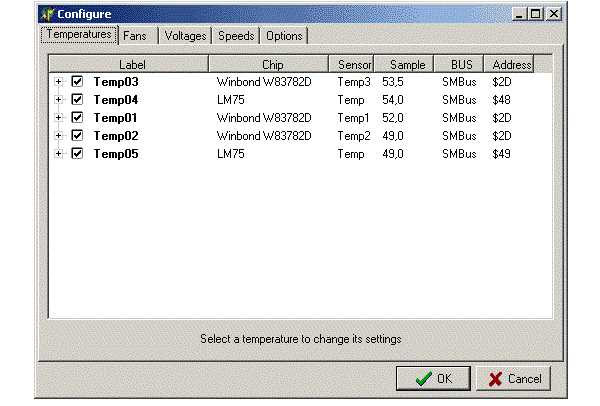Expand the Temp02 tree node

coord(59,136)
